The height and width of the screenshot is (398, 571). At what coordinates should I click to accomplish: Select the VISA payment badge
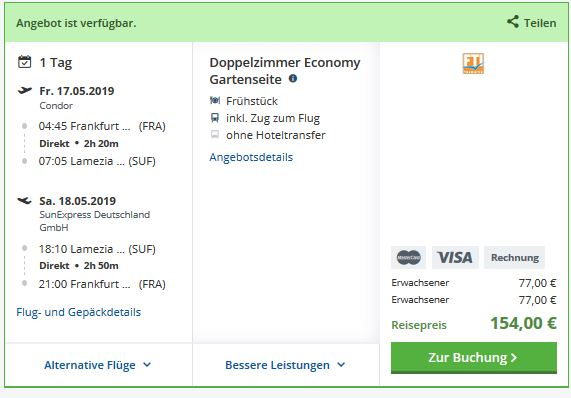[x=455, y=257]
